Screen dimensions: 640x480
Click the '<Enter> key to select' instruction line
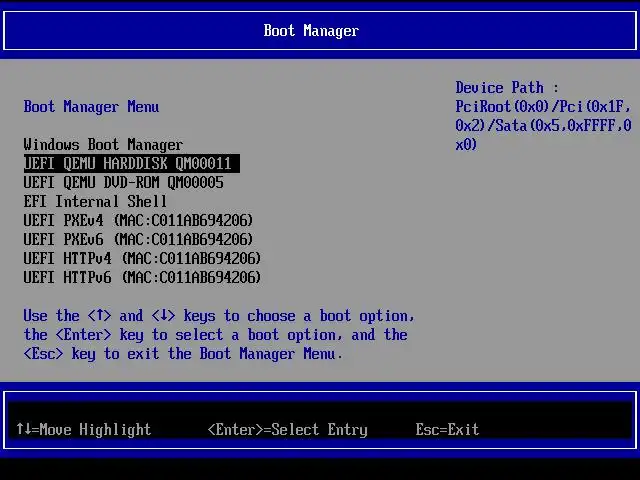[216, 335]
